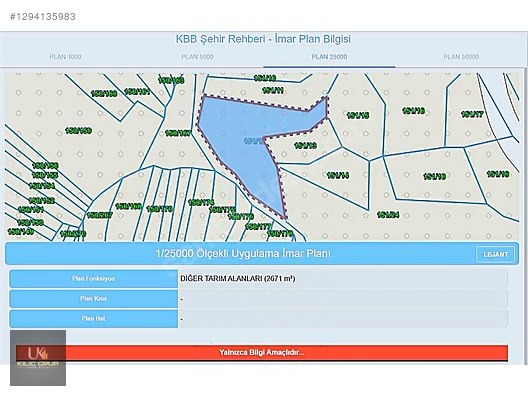Select parcel labeled 191/14 on map
This screenshot has height=396, width=528.
click(338, 175)
